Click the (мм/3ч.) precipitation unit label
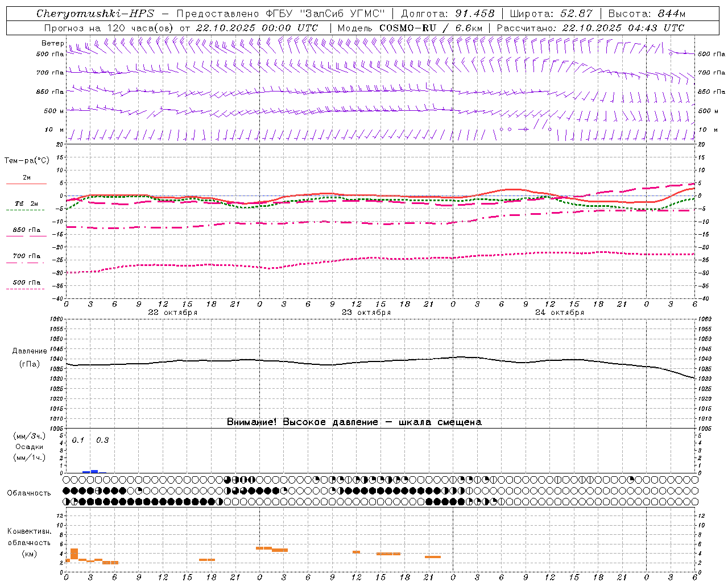 (30, 436)
